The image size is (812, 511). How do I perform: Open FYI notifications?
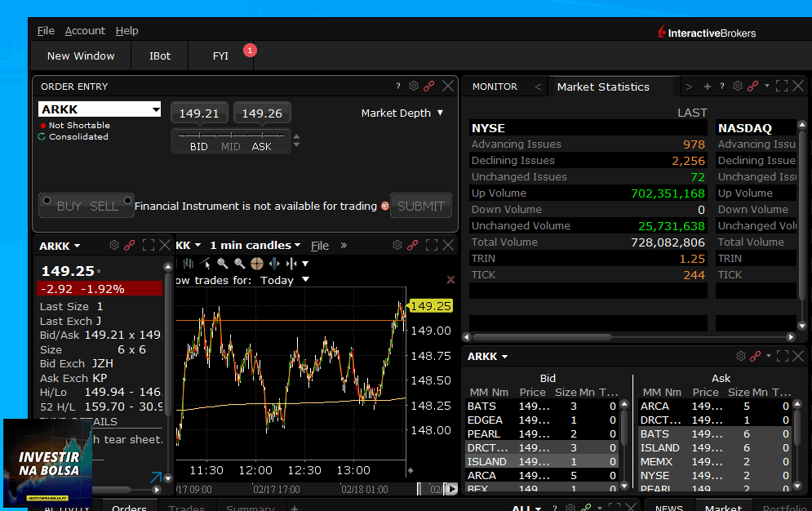(x=220, y=56)
